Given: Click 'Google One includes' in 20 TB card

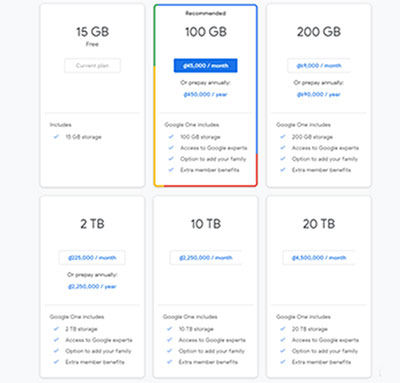Looking at the screenshot, I should (303, 317).
